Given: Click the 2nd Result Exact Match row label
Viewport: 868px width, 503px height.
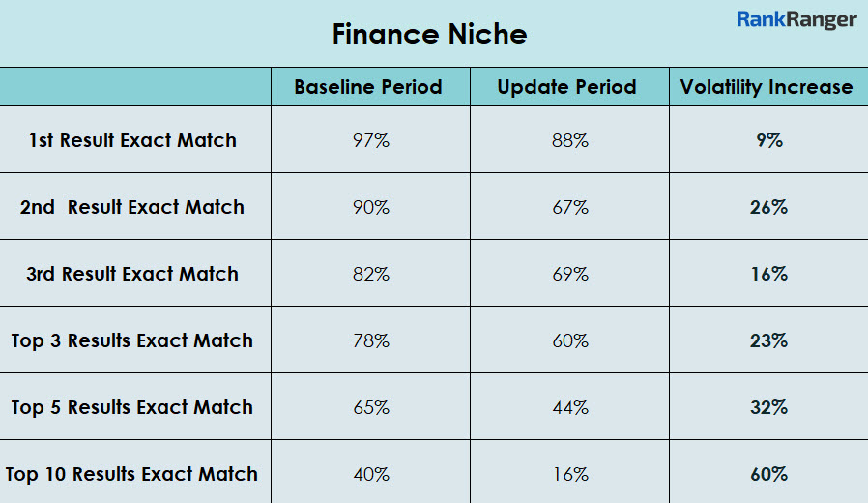Looking at the screenshot, I should (132, 207).
